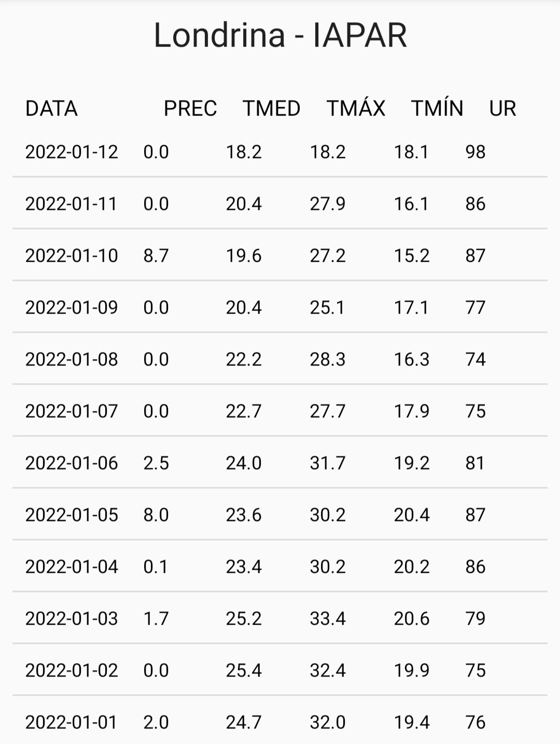Select the 2022-01-09 date cell

[72, 307]
